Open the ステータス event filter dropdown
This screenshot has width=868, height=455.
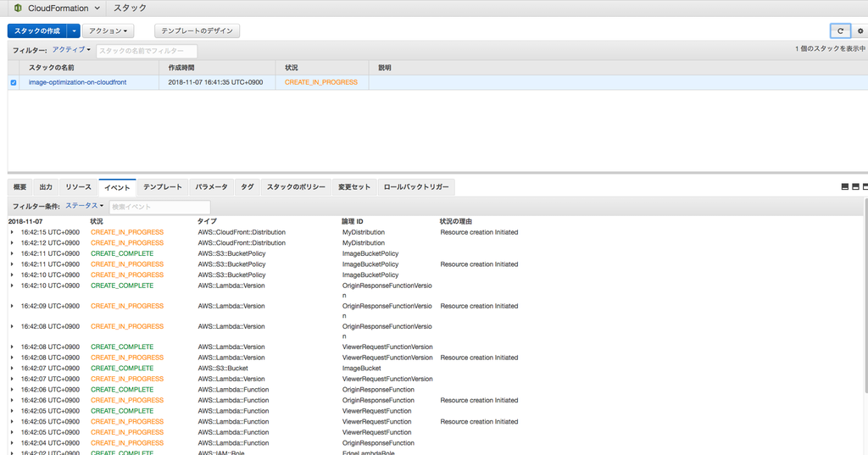(x=84, y=206)
